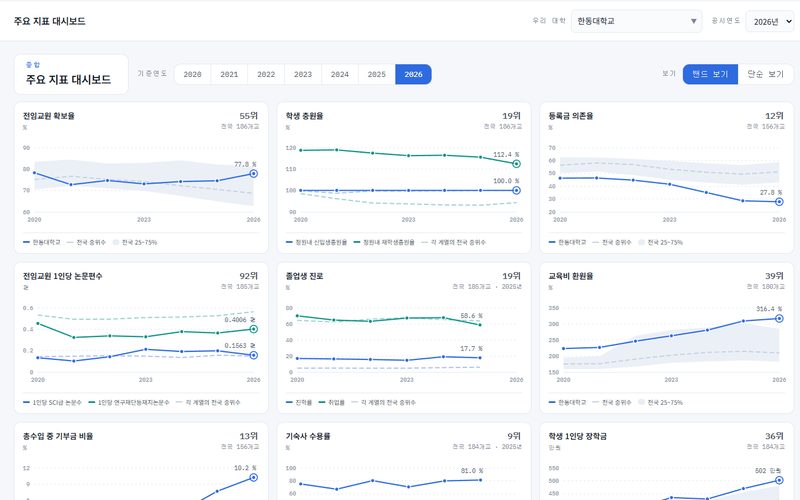The width and height of the screenshot is (800, 500).
Task: Click the 주요 지표 대시보드 header title
Action: [49, 21]
